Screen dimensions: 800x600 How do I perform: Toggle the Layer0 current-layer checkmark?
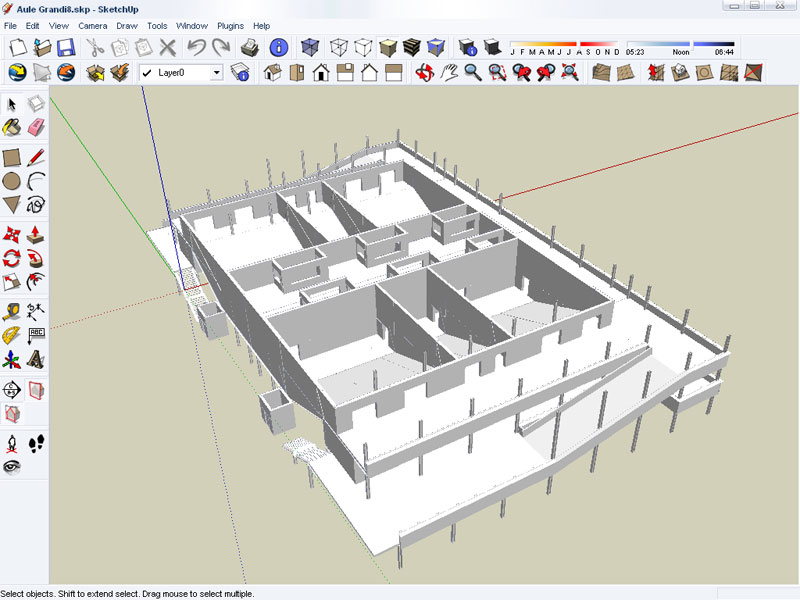pos(147,72)
